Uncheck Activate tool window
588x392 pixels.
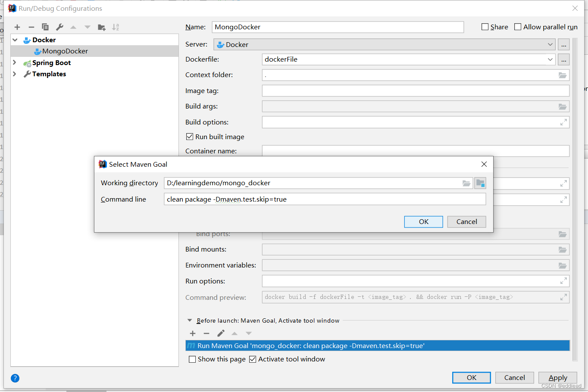253,359
